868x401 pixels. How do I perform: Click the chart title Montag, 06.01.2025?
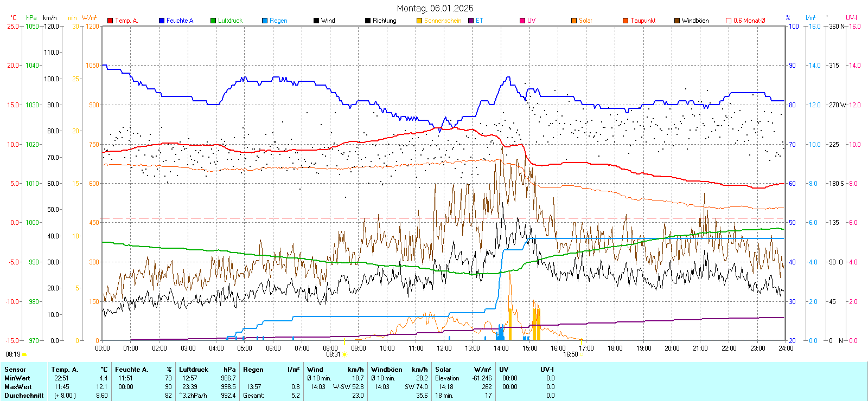coord(435,8)
